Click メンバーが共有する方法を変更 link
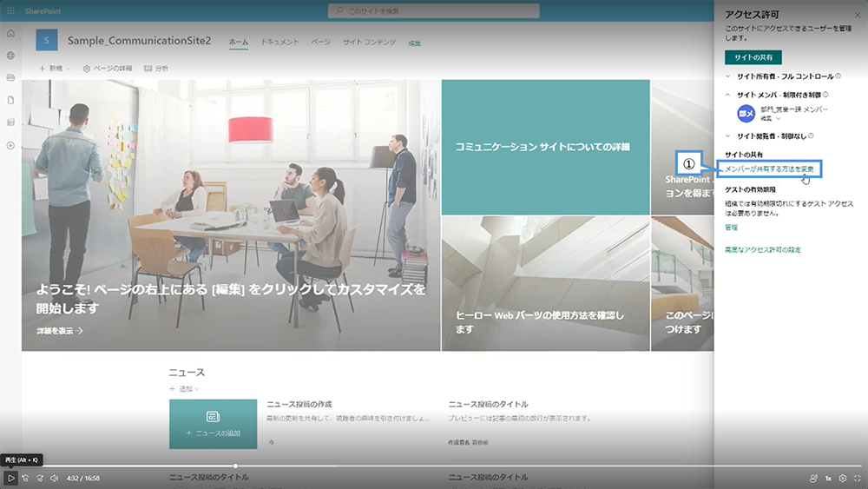Image resolution: width=868 pixels, height=489 pixels. [769, 169]
